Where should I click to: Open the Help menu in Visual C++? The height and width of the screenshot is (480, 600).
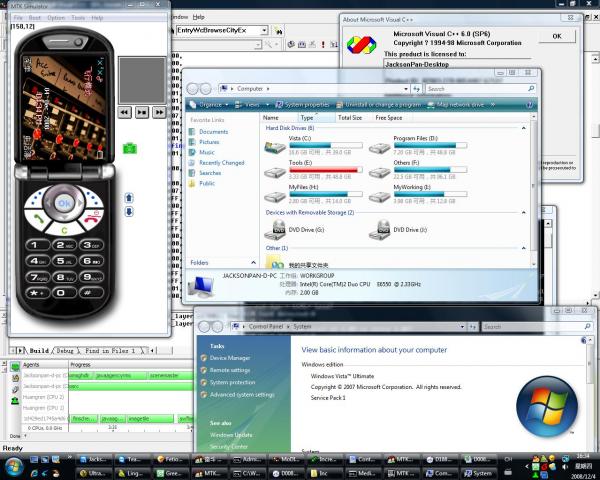click(x=199, y=17)
